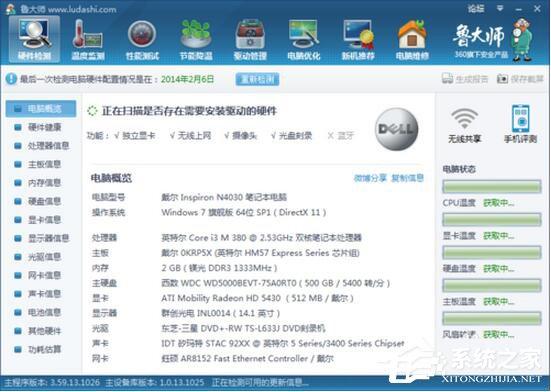The width and height of the screenshot is (551, 392).
Task: Click the Inspiron N4030 model text
Action: (x=224, y=197)
